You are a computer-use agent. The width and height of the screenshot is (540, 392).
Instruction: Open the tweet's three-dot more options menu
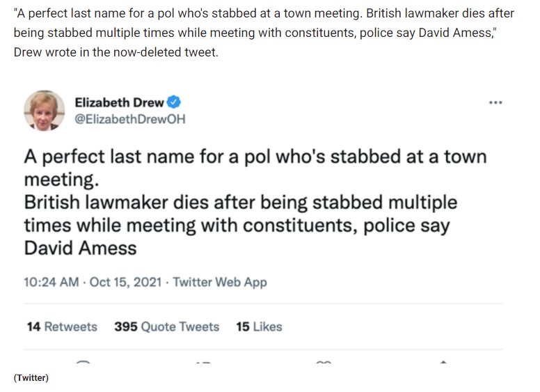(x=495, y=102)
